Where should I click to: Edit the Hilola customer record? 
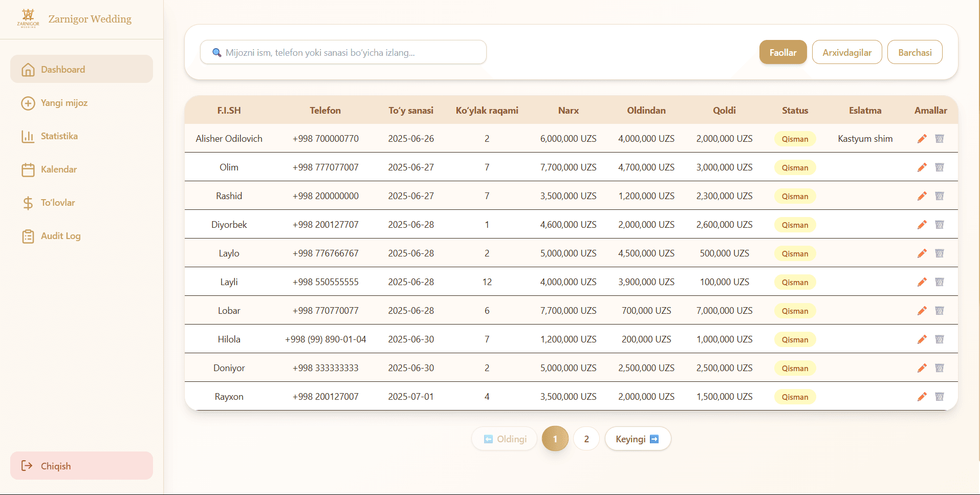coord(922,339)
